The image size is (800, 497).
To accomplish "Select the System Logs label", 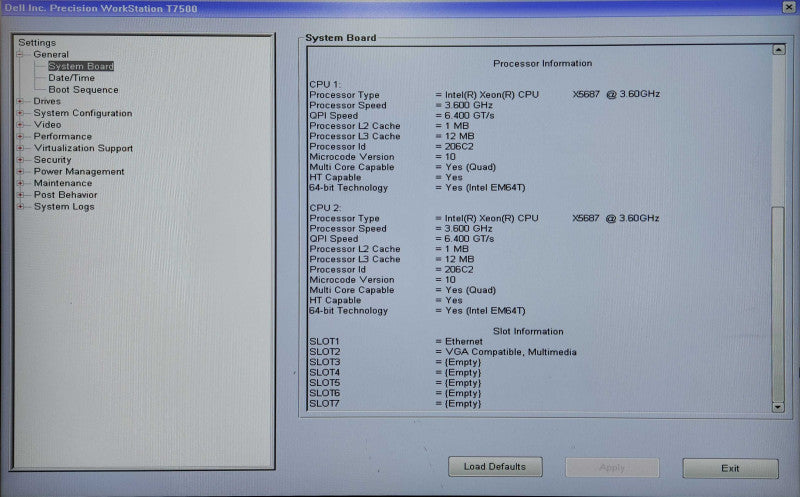I will click(x=64, y=206).
